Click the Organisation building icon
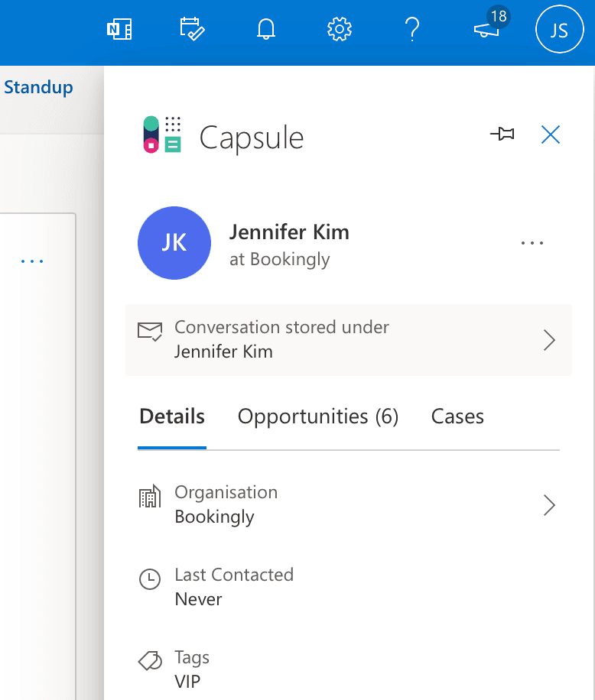The image size is (595, 700). point(150,496)
